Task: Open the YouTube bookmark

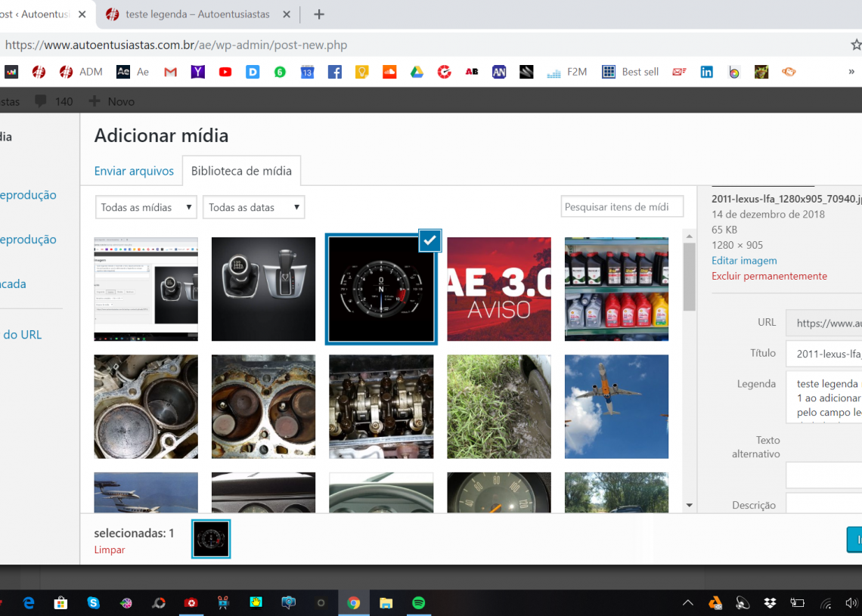Action: 225,72
